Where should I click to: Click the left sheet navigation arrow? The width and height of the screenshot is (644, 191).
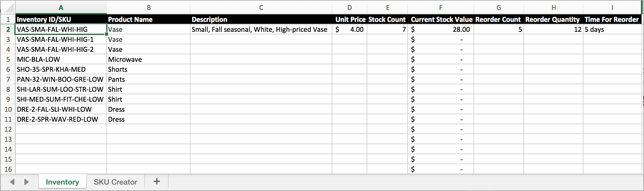tap(12, 181)
